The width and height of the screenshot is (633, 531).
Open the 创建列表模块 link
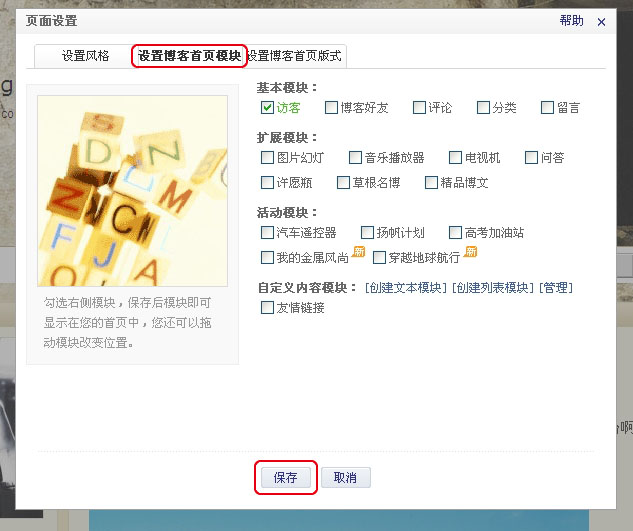click(x=493, y=288)
